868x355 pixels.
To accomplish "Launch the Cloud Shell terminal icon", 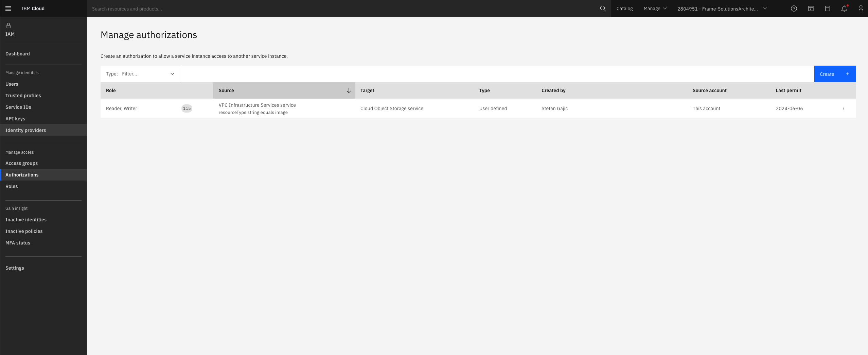I will pyautogui.click(x=811, y=8).
